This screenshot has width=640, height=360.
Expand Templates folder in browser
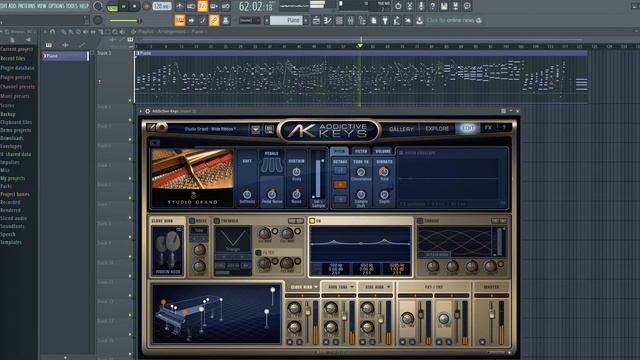11,242
